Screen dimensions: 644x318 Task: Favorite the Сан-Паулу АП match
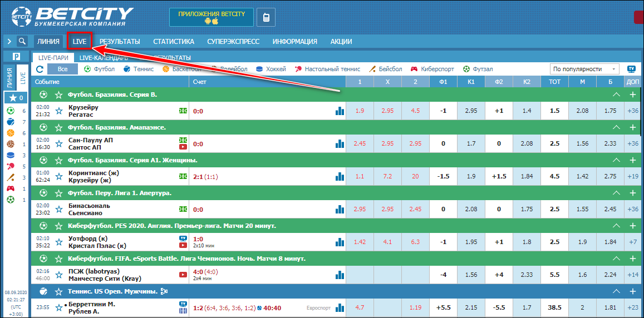[59, 143]
